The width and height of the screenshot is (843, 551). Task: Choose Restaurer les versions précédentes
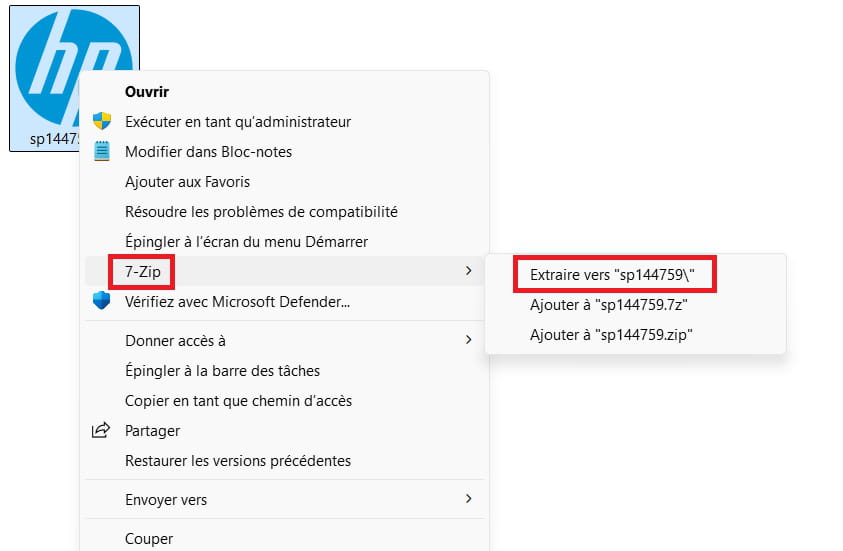point(238,461)
